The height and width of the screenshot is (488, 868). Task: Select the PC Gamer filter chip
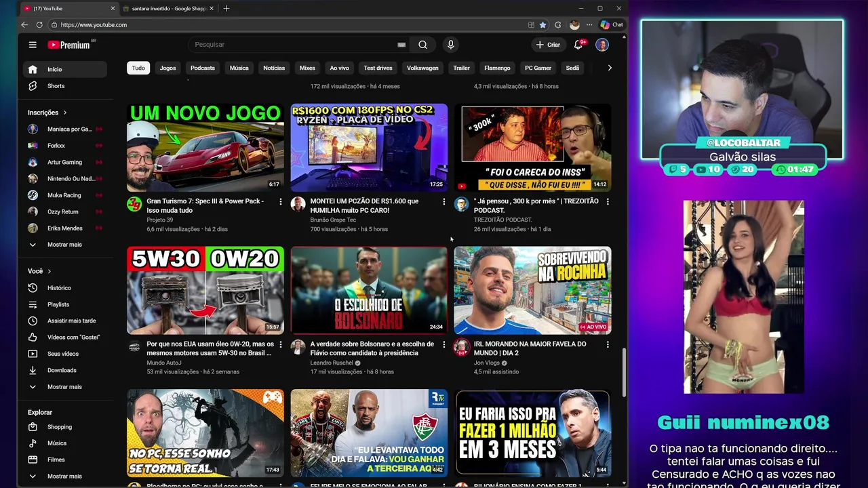[538, 68]
